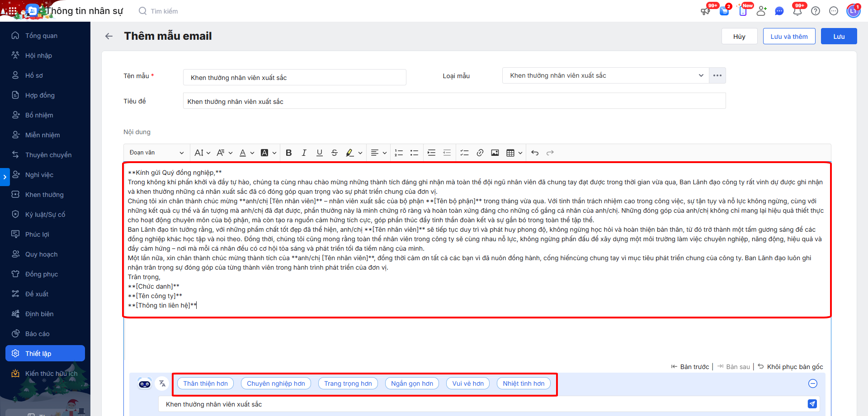
Task: Click the Hủy cancel button
Action: (740, 36)
